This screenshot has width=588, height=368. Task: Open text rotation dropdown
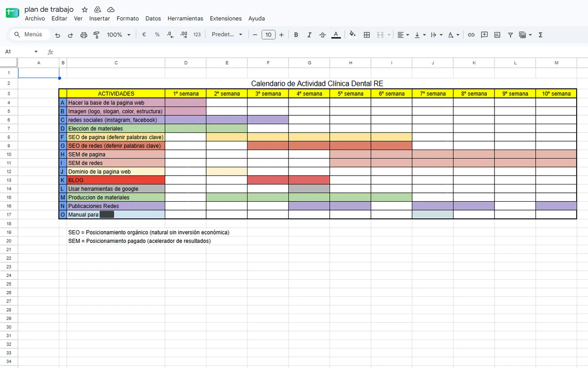453,35
